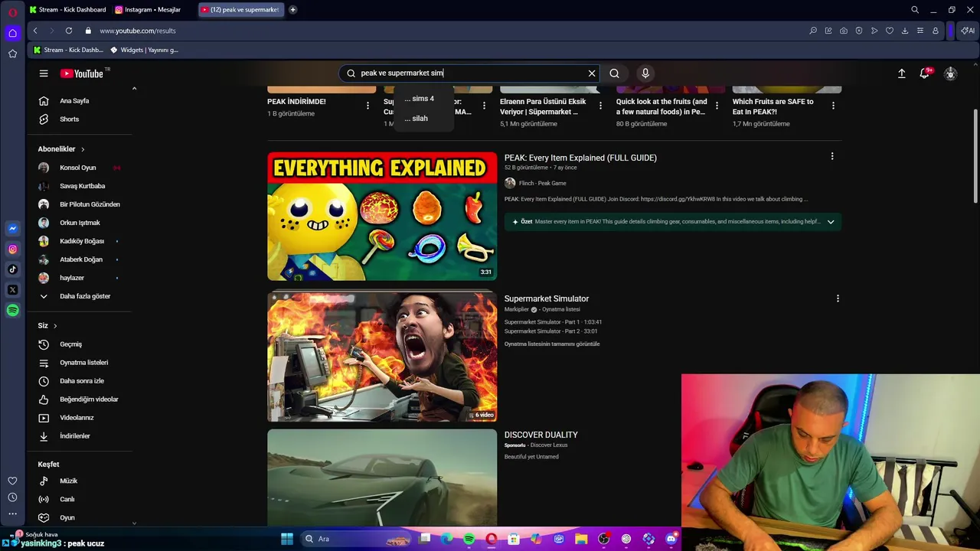
Task: Open the account avatar menu
Action: 950,73
